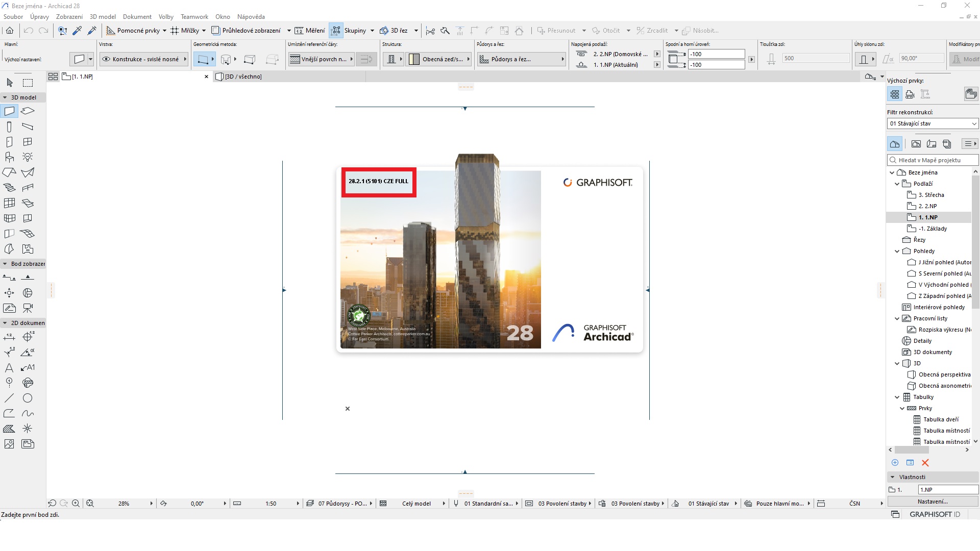Image resolution: width=980 pixels, height=551 pixels.
Task: Click the Pick Up Parameters eyedropper
Action: pos(77,31)
